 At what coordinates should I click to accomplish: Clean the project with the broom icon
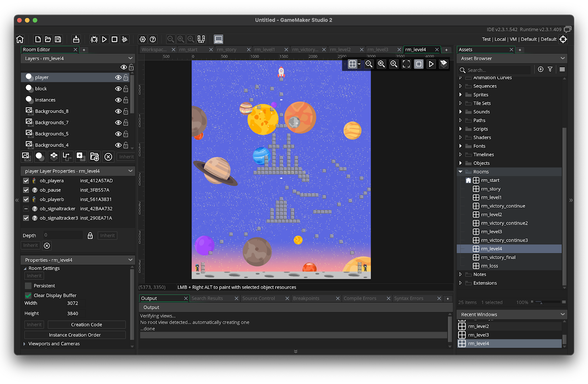click(124, 40)
